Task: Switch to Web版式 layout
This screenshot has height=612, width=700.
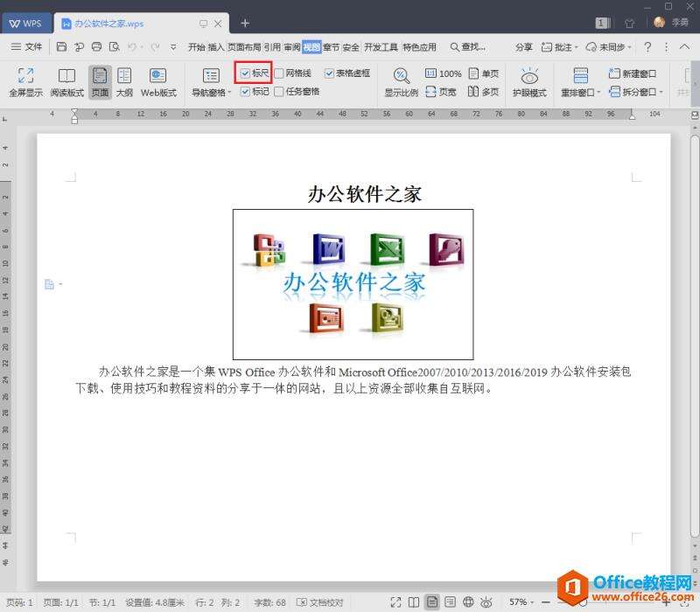Action: click(158, 82)
